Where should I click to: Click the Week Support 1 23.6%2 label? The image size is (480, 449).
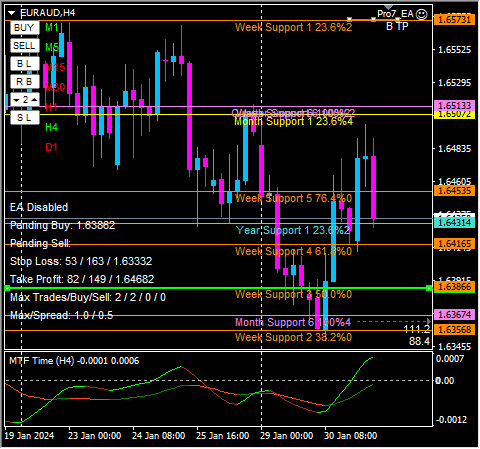(294, 27)
